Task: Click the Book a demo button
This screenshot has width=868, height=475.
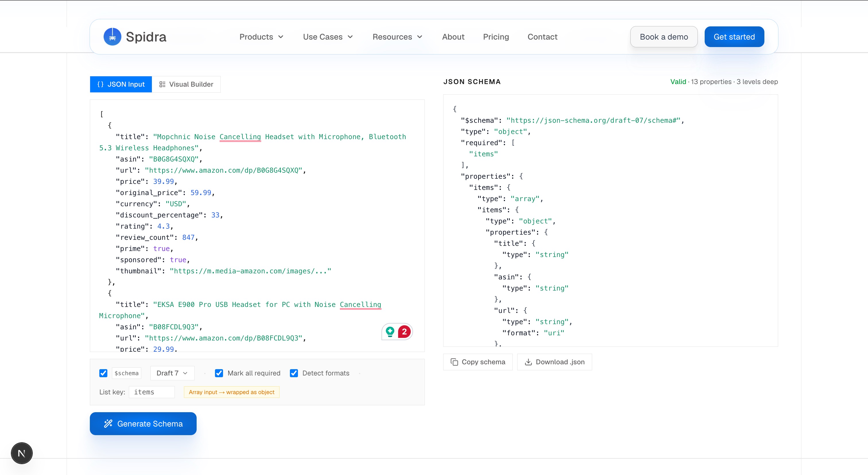Action: point(664,37)
